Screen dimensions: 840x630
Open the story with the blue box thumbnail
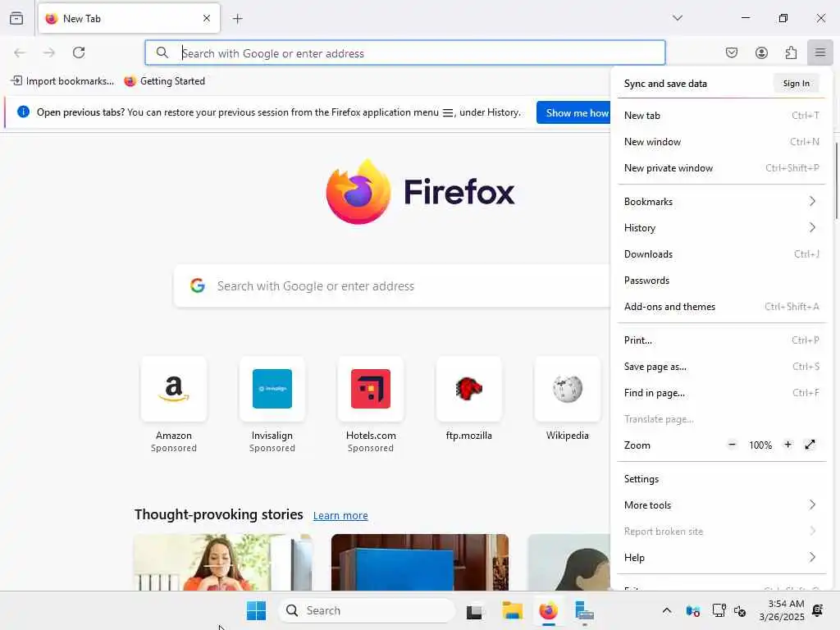click(420, 563)
